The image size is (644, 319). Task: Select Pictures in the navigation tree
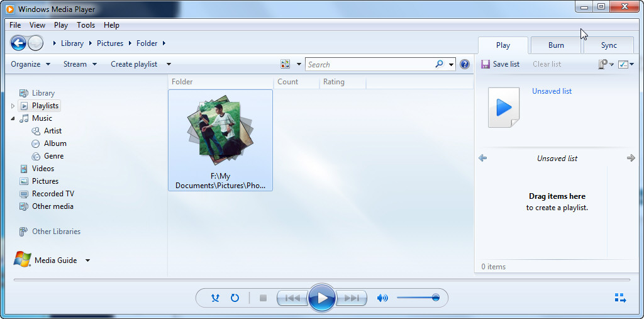(x=45, y=181)
